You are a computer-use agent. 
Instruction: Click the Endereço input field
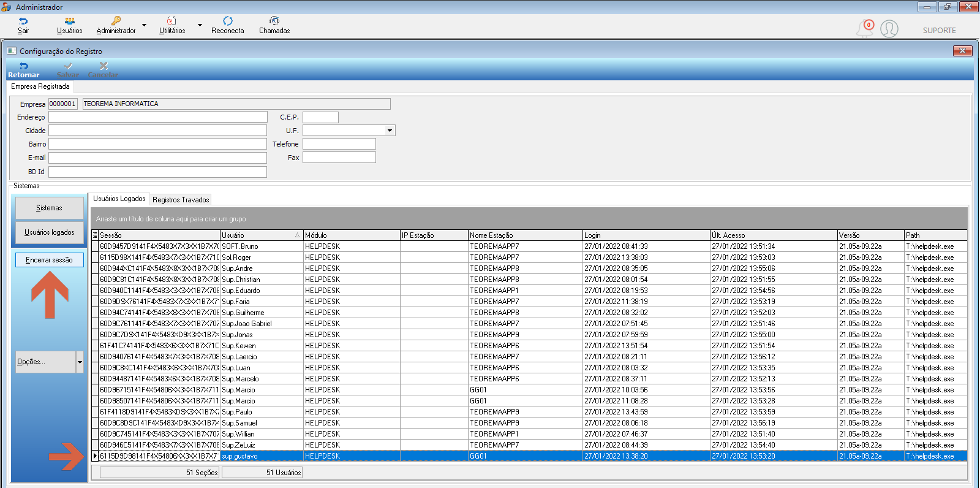coord(158,117)
